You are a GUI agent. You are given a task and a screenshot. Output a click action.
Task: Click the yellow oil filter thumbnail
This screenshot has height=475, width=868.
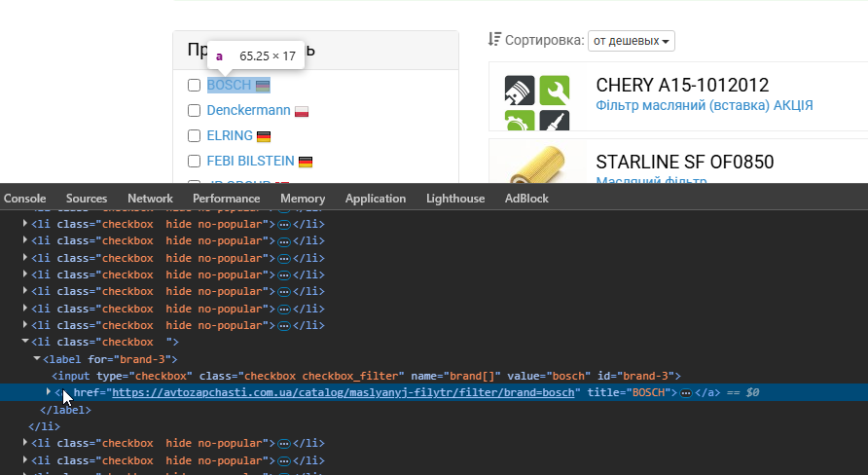(x=537, y=164)
